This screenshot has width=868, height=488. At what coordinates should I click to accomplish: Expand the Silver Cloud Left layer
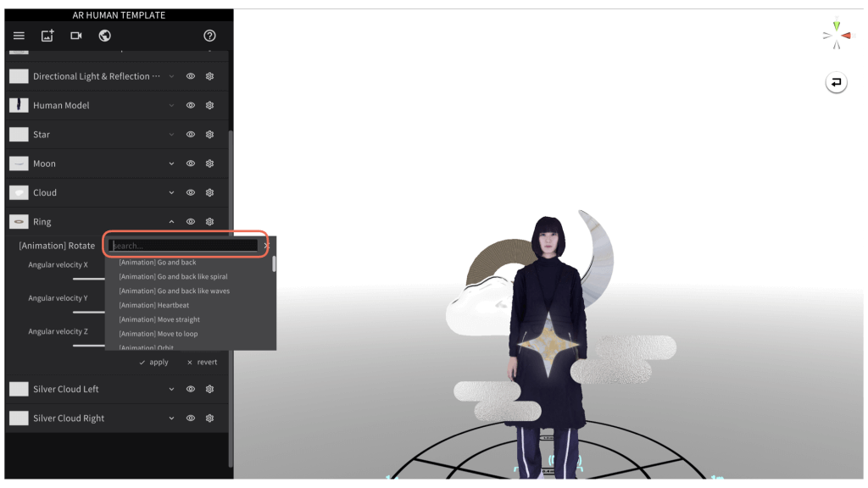coord(171,389)
